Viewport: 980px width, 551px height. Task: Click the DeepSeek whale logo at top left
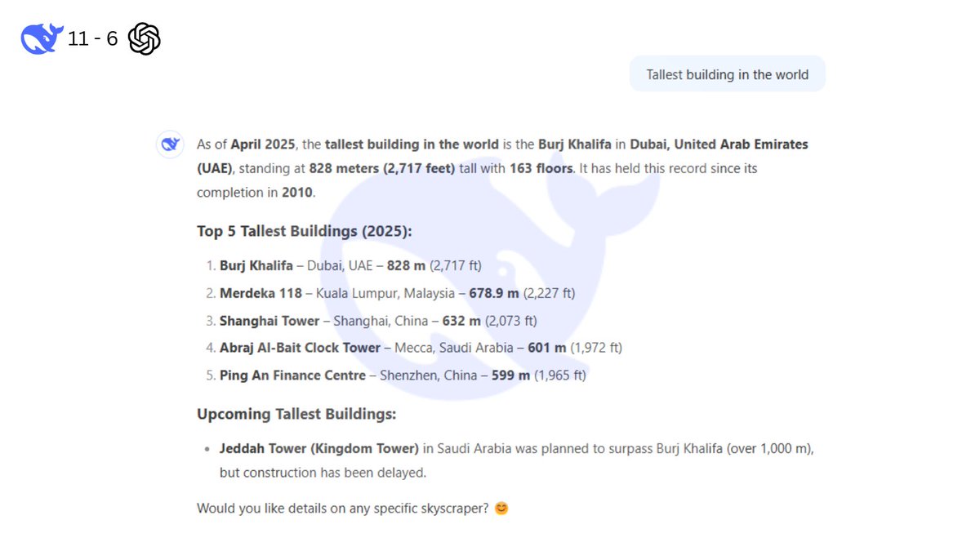(42, 38)
